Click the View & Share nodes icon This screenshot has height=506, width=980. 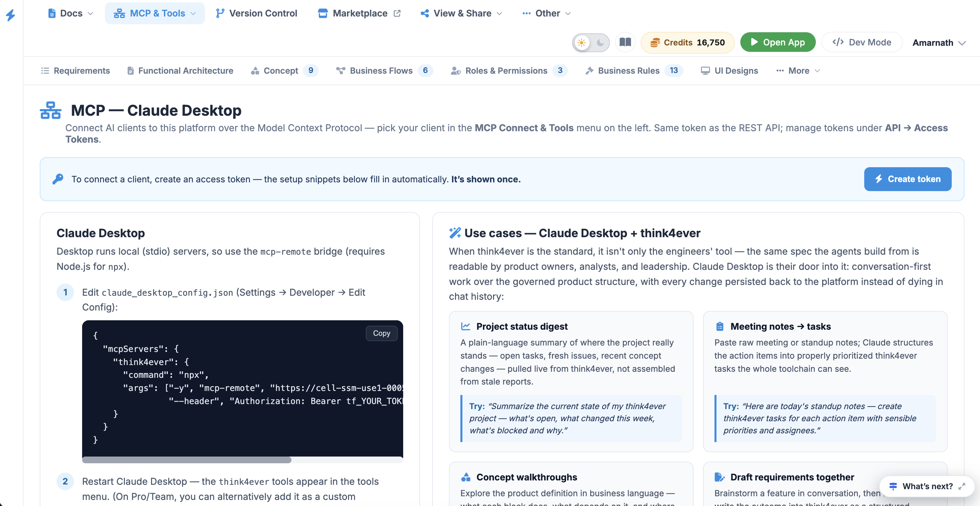[x=425, y=13]
